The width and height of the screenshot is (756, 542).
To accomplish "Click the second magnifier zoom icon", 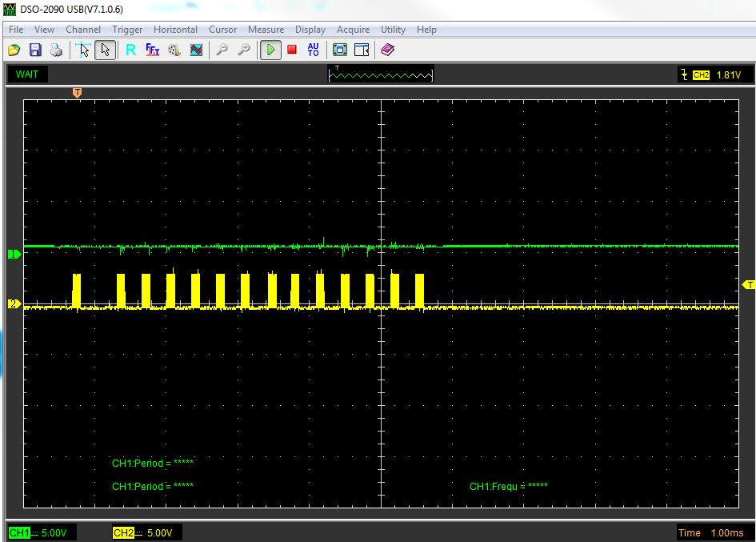I will coord(244,50).
